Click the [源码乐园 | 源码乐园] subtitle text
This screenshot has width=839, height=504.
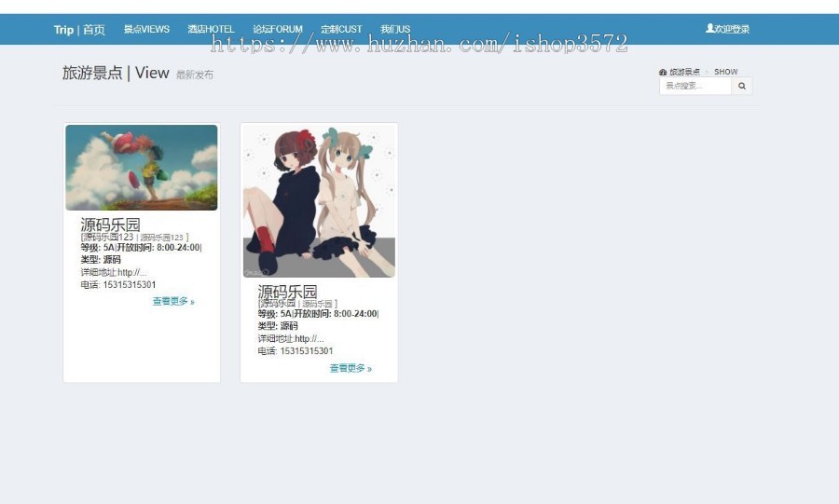(297, 304)
